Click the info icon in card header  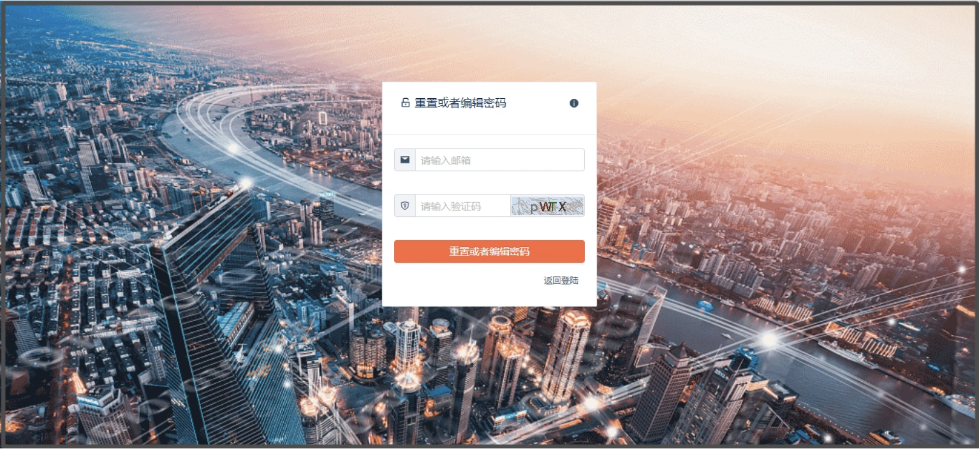pos(574,103)
